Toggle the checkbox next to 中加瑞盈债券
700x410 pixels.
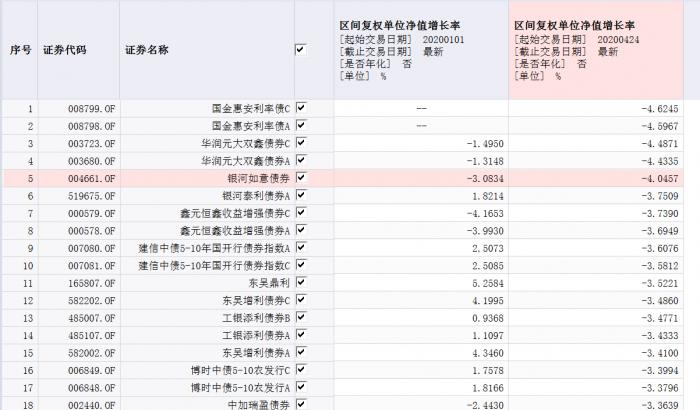[300, 405]
